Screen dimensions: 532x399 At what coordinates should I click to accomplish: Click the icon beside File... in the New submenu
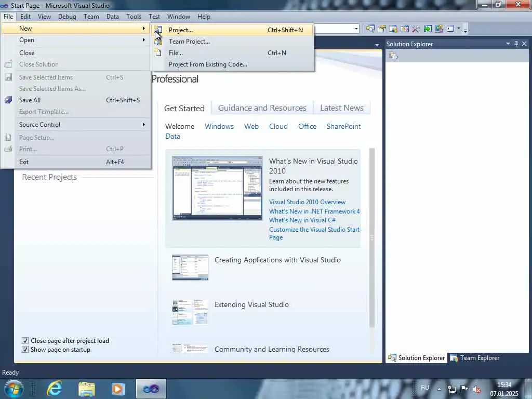pyautogui.click(x=158, y=52)
